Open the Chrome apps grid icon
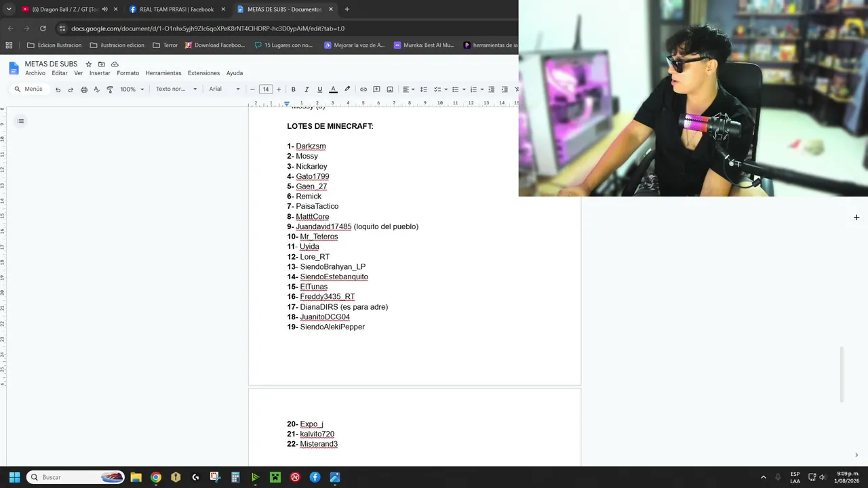The image size is (868, 488). [9, 45]
